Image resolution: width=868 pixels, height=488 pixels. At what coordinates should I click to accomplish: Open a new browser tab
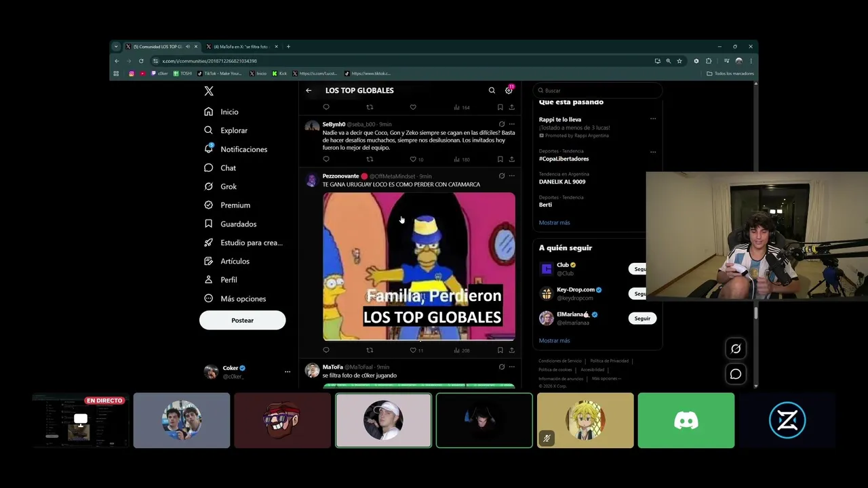point(288,47)
